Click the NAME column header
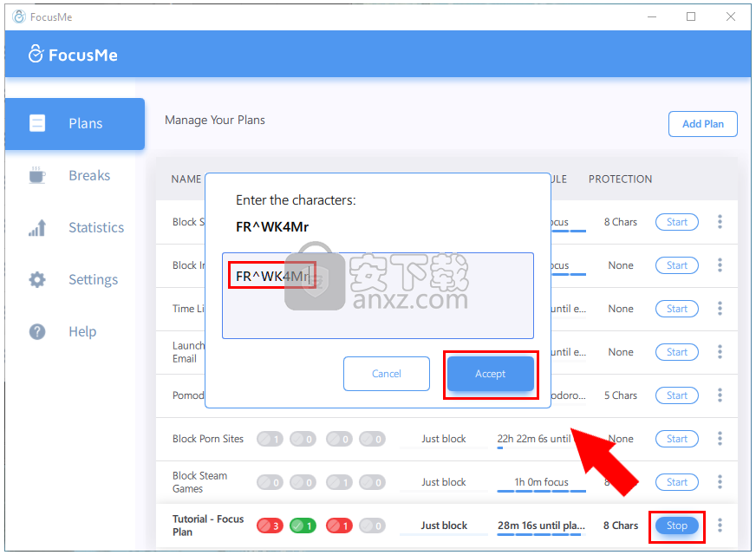756x555 pixels. (x=186, y=180)
